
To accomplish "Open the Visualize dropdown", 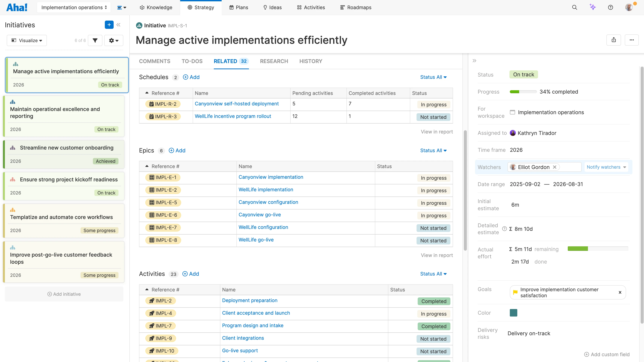I will point(27,40).
